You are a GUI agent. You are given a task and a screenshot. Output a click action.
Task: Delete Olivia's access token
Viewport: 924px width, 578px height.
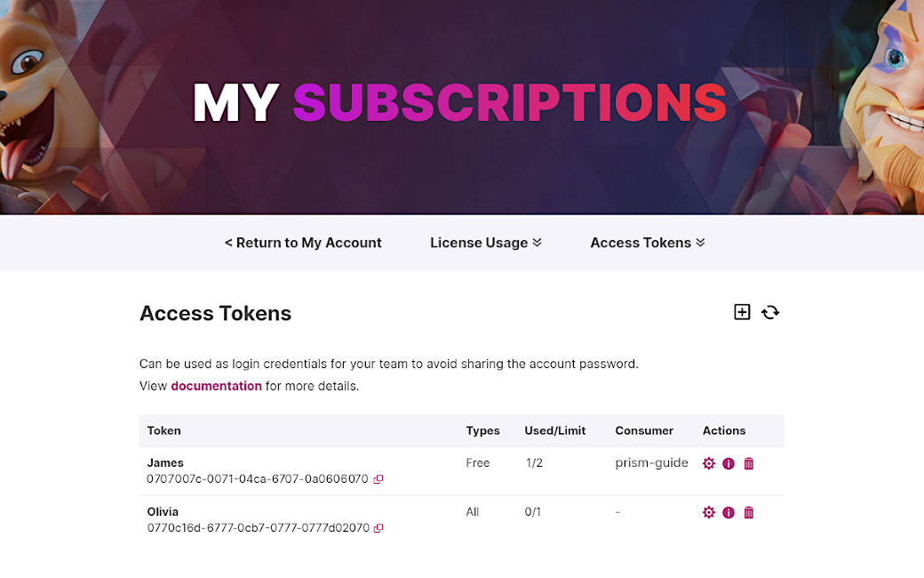(x=749, y=512)
